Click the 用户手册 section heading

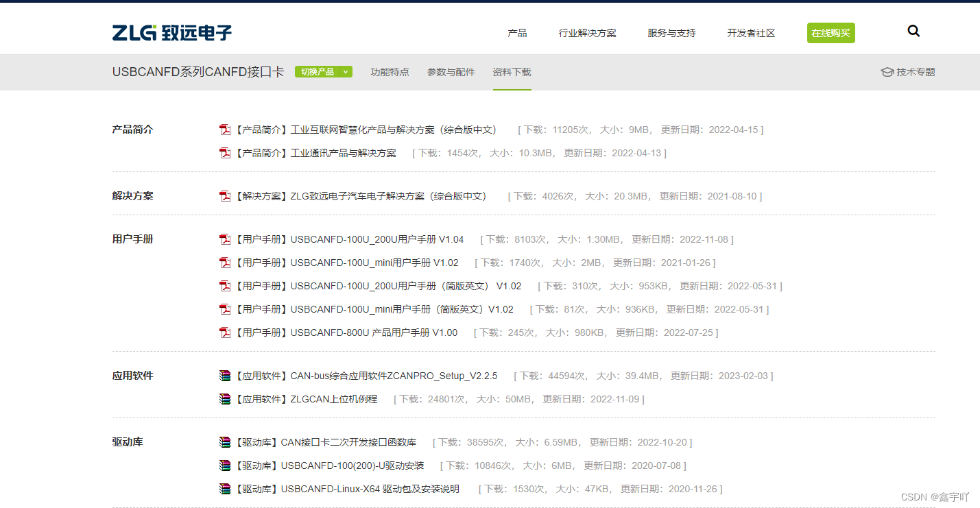point(133,239)
